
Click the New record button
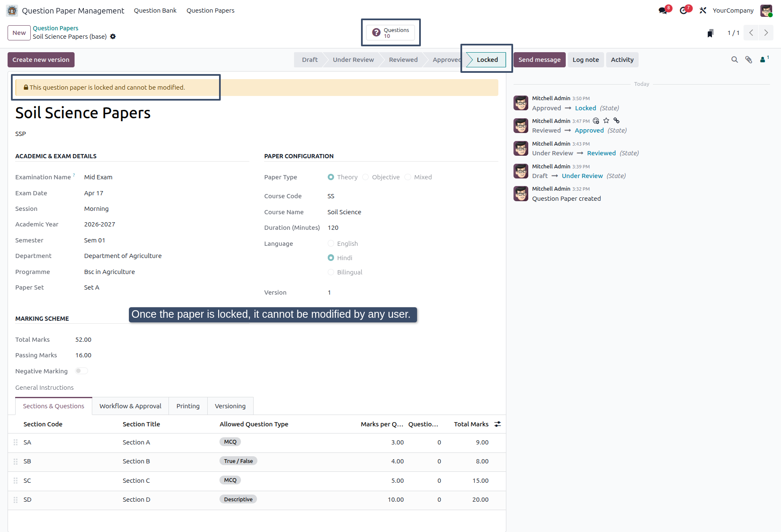coord(19,33)
